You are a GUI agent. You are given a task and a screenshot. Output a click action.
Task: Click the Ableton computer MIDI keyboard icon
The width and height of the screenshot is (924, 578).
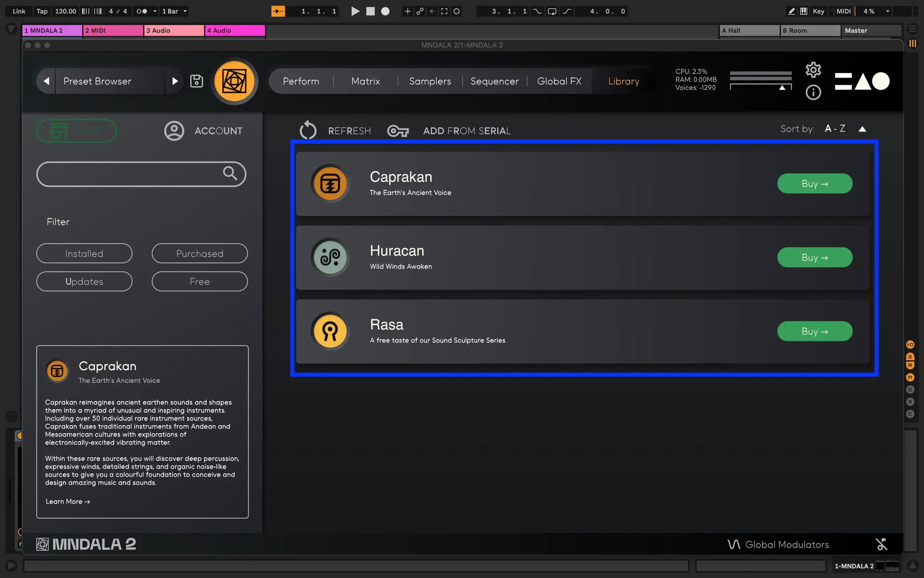click(x=803, y=11)
